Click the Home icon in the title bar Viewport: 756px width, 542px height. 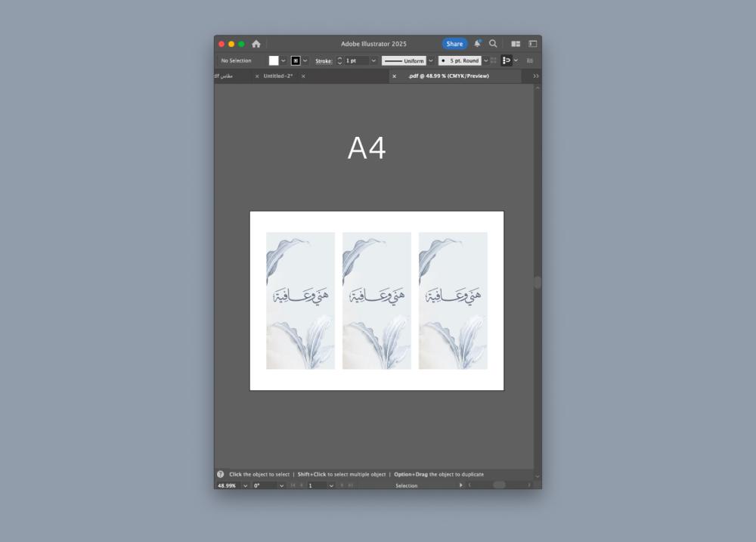[256, 44]
